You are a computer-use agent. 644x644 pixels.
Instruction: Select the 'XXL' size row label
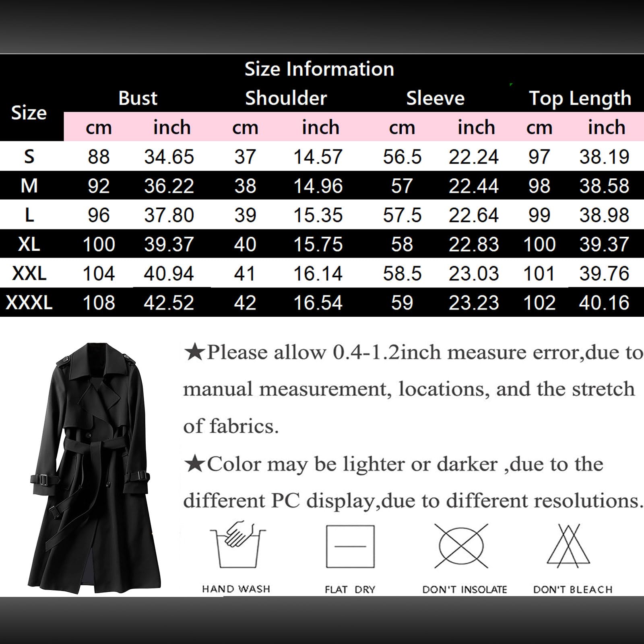[29, 273]
